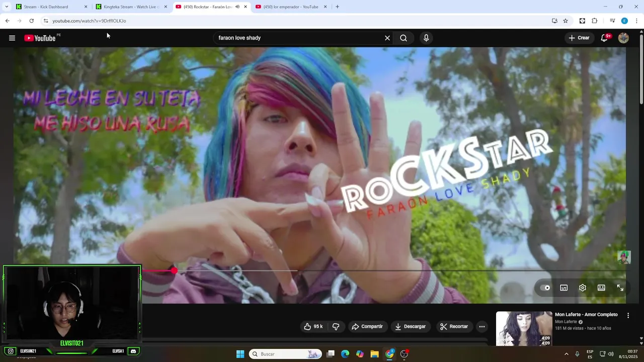Toggle autoplay switch in player
The image size is (644, 362).
545,288
